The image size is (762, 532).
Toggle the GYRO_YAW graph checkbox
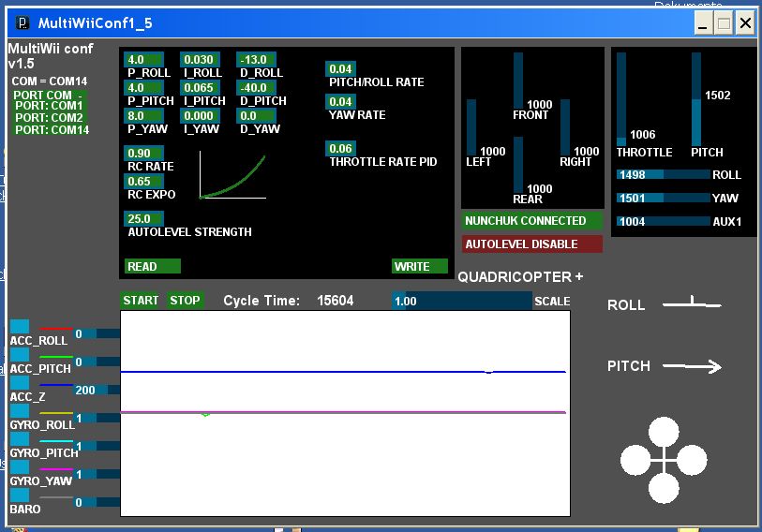(20, 467)
